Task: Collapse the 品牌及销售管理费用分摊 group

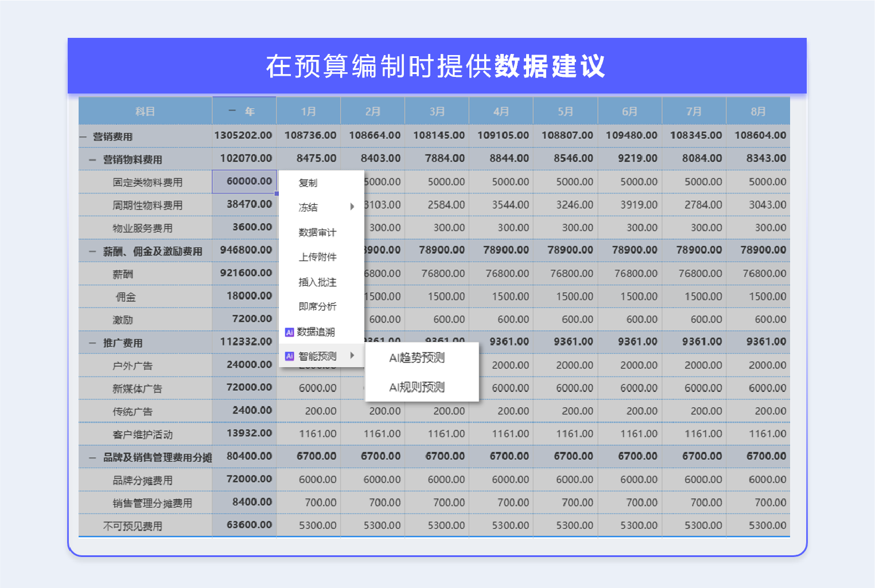Action: click(92, 458)
